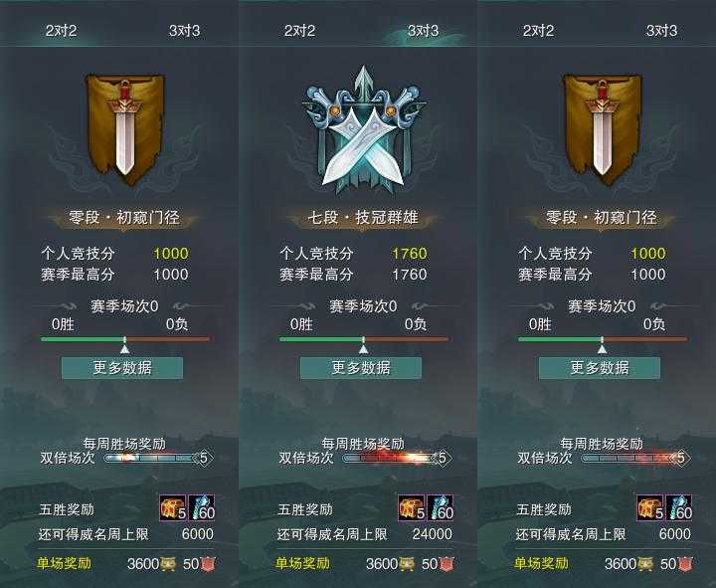Click the blue item icon labeled 60 in 七段 panel
Image resolution: width=716 pixels, height=588 pixels.
441,508
